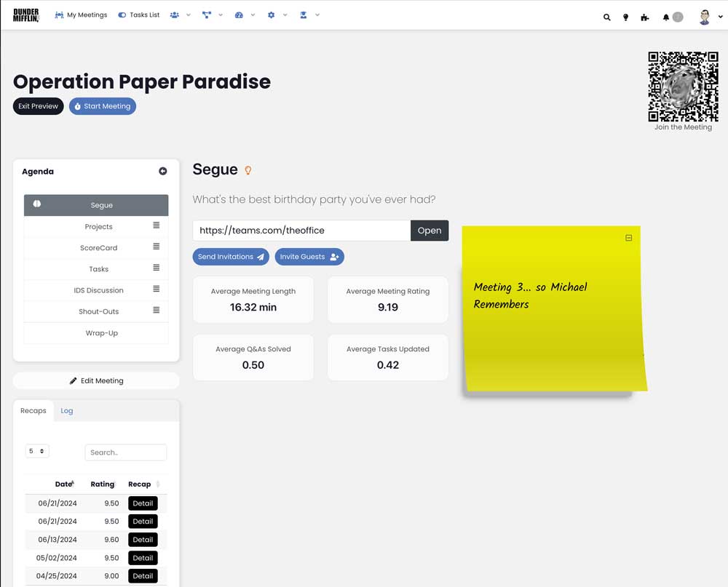This screenshot has height=587, width=728.
Task: Click the Dunder Mifflin logo
Action: pyautogui.click(x=26, y=15)
